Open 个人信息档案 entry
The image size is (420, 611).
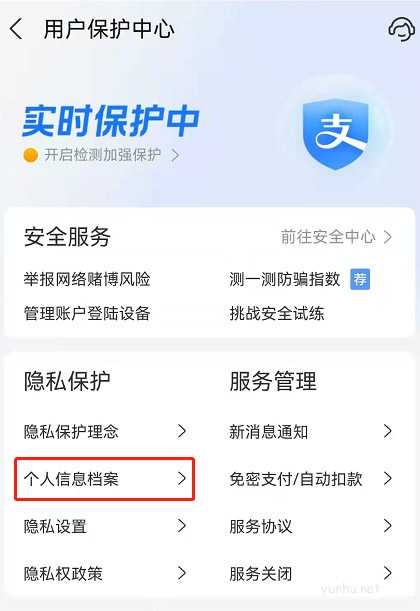[104, 479]
